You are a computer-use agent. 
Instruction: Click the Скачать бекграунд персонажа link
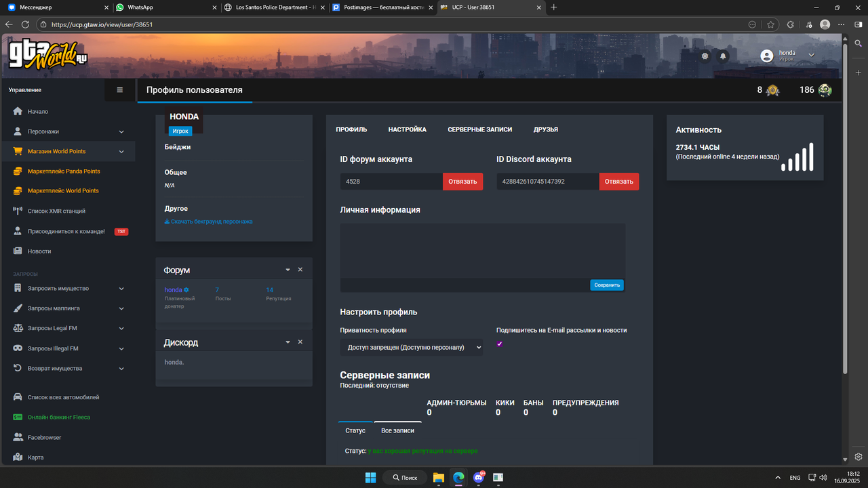pos(208,222)
